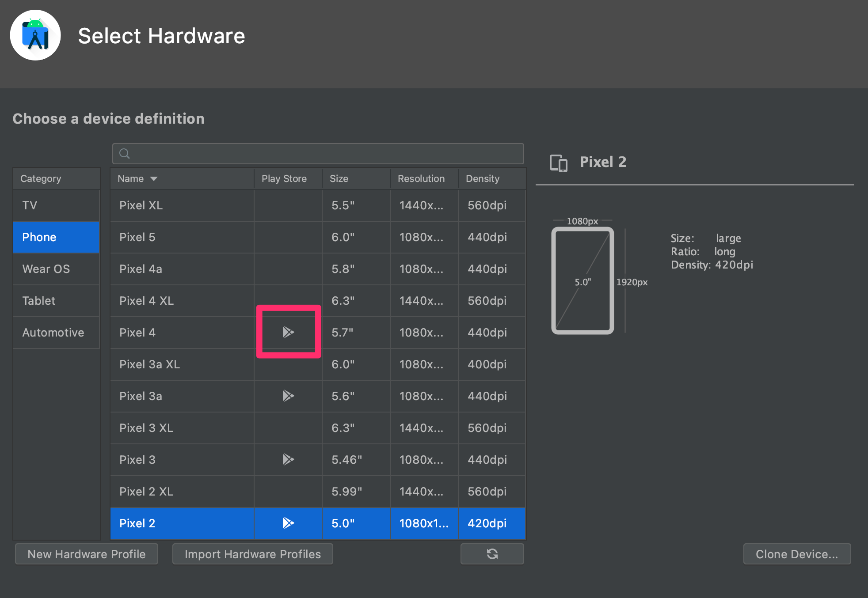Select the Automotive category
Viewport: 868px width, 598px height.
pos(56,333)
